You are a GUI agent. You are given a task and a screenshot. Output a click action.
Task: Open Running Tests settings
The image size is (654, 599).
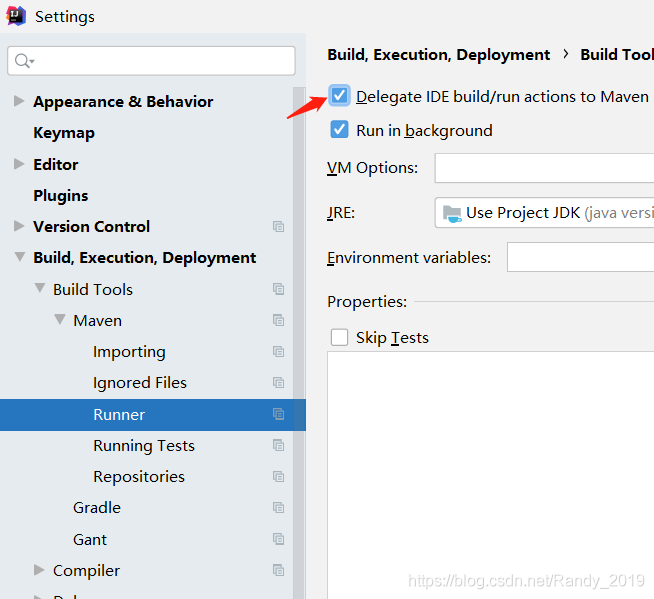[x=144, y=446]
